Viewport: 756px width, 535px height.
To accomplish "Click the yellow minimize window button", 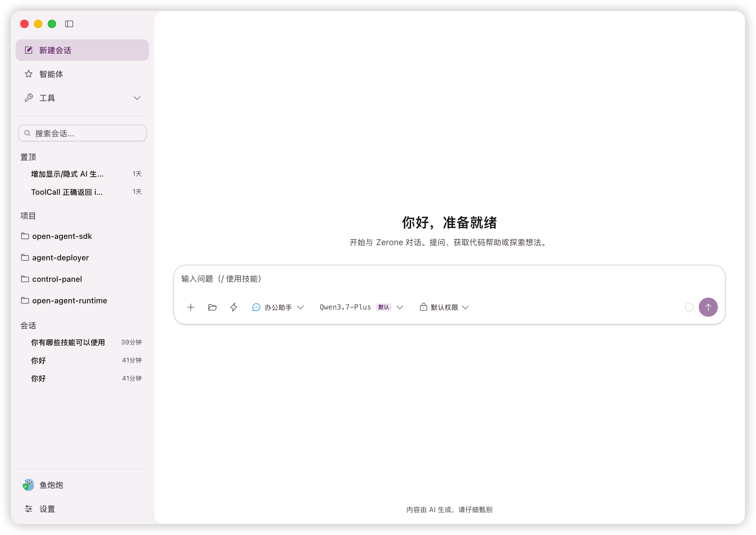I will pyautogui.click(x=38, y=24).
